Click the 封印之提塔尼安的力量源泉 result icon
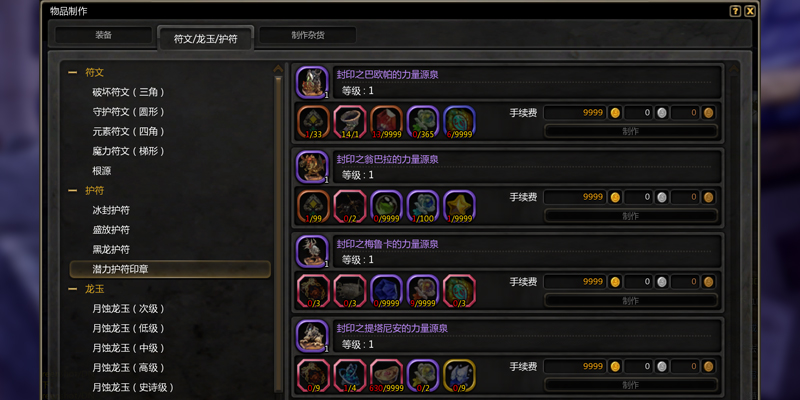Image resolution: width=800 pixels, height=400 pixels. [312, 336]
